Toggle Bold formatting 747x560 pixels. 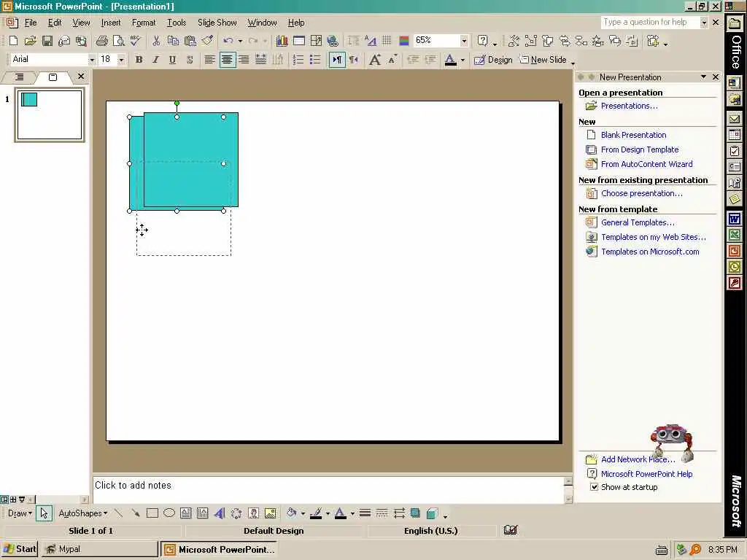(x=139, y=60)
